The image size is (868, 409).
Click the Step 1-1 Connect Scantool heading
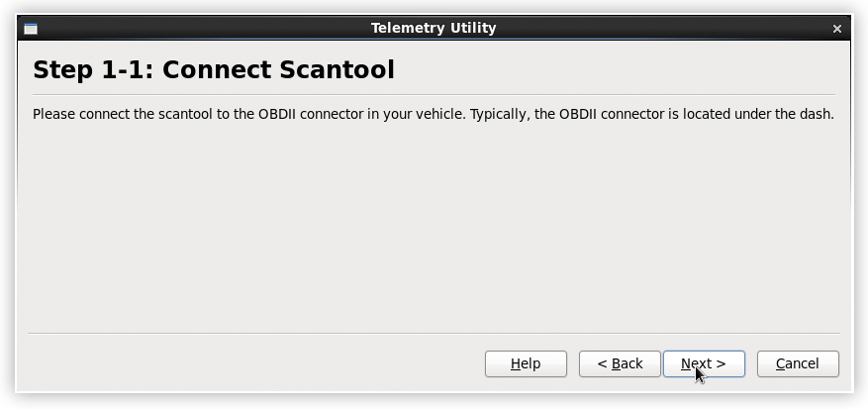click(214, 70)
